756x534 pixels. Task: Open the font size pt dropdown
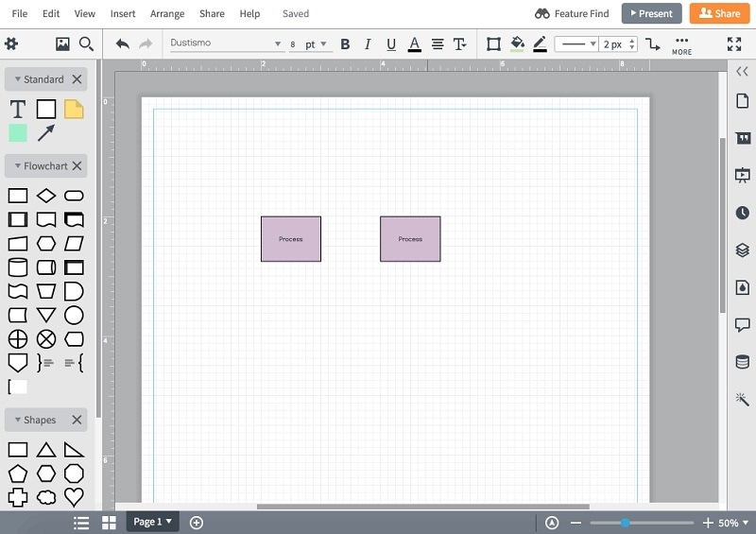316,44
